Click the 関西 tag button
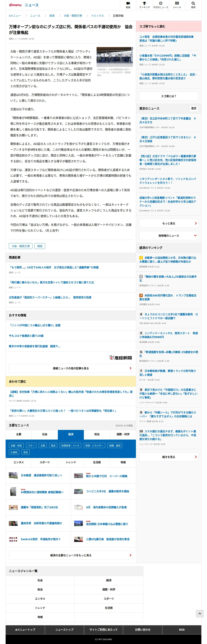This screenshot has height=644, width=207. pyautogui.click(x=40, y=246)
